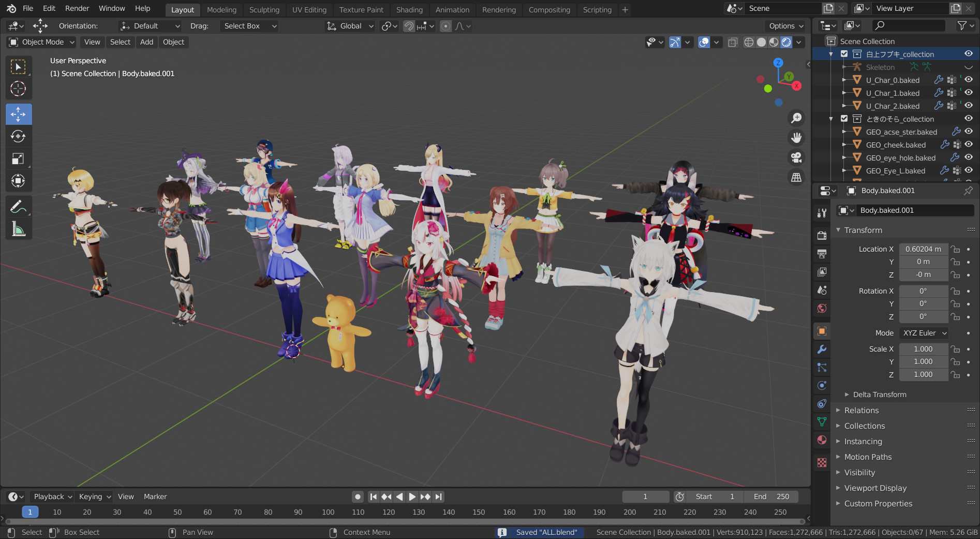Hide U_Char_1.baked using its eye icon
980x539 pixels.
coord(969,92)
